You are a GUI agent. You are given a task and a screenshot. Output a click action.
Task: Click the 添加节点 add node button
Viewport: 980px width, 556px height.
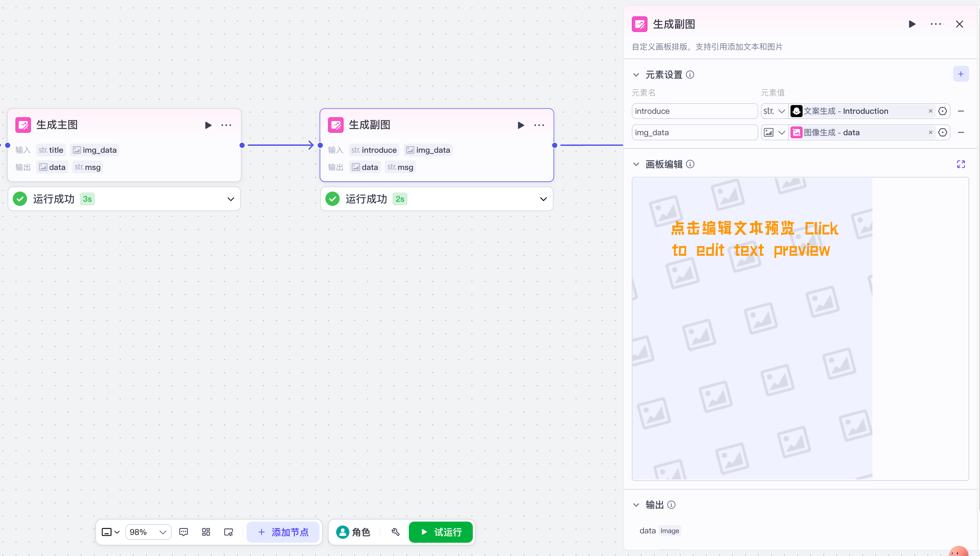click(283, 532)
